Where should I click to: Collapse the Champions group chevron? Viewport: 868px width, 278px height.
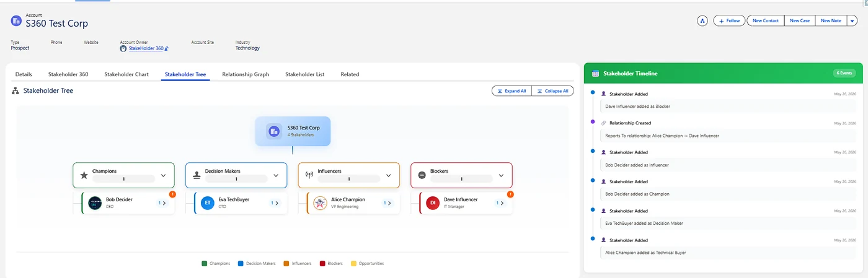(163, 175)
